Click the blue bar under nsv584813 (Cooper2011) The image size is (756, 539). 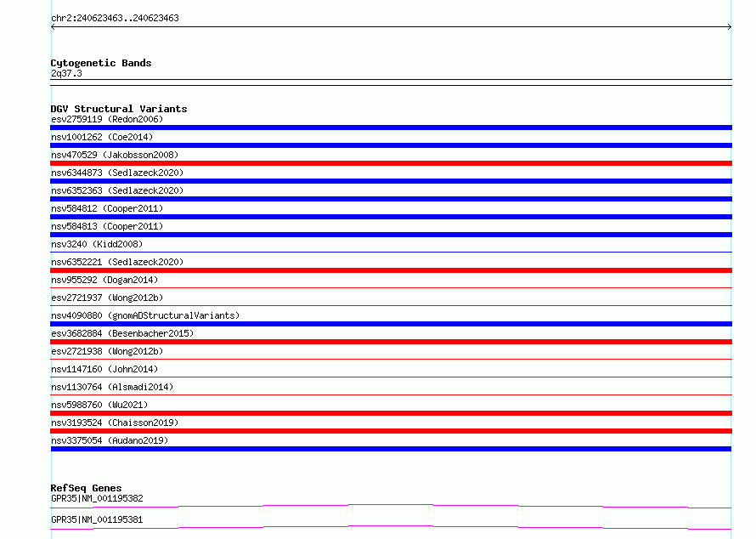[391, 235]
